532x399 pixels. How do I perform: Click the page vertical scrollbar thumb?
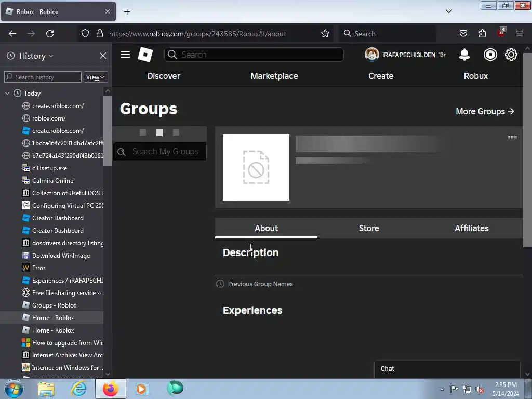pyautogui.click(x=527, y=150)
